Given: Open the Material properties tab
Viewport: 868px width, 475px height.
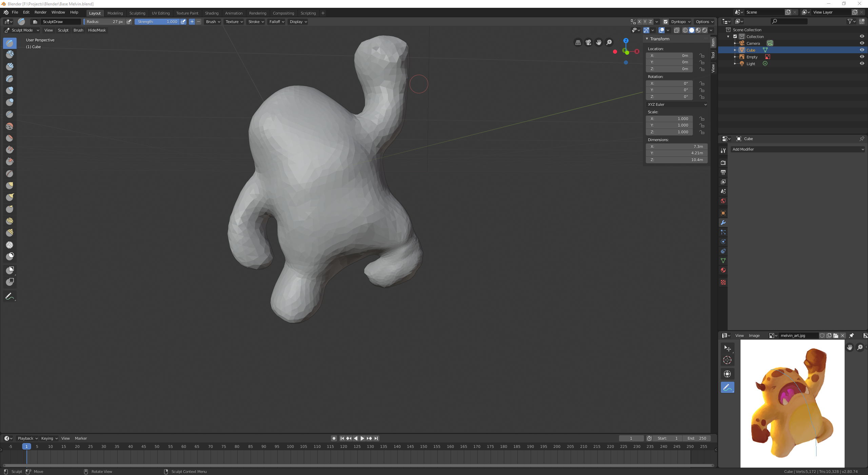Looking at the screenshot, I should click(723, 270).
